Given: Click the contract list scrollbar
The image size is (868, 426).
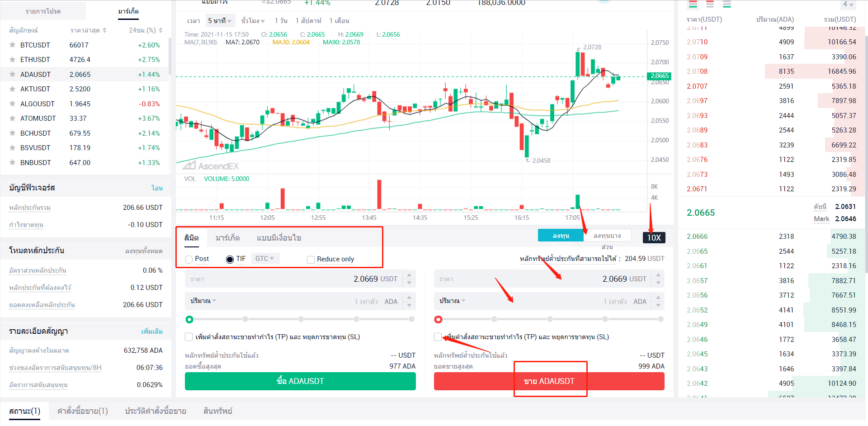Looking at the screenshot, I should pos(170,56).
